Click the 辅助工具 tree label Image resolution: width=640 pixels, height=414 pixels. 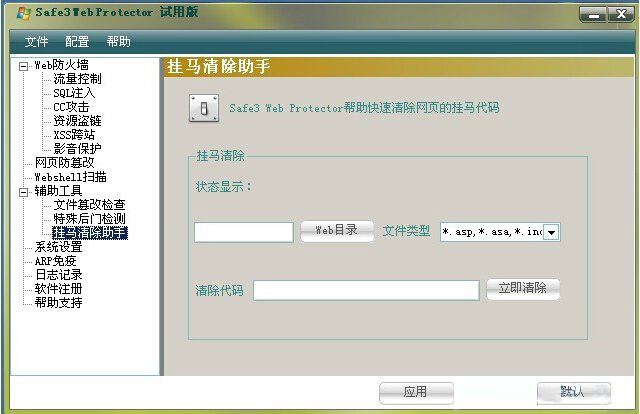click(58, 191)
